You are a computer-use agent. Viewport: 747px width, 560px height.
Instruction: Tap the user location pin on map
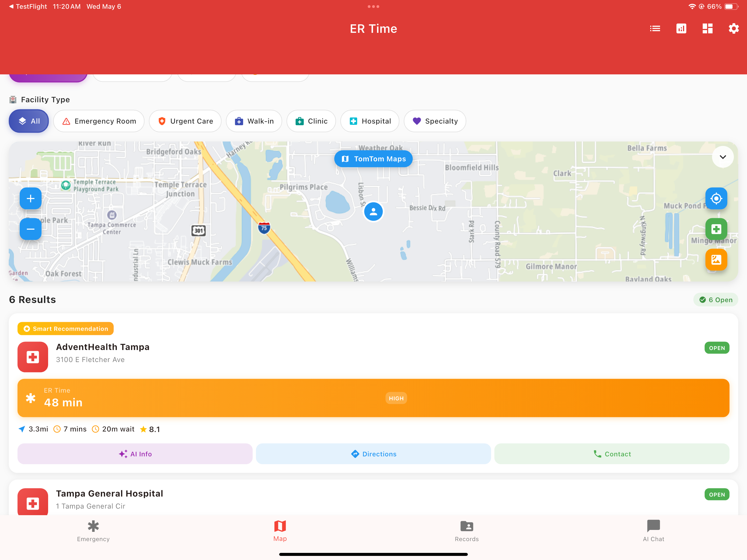(373, 212)
